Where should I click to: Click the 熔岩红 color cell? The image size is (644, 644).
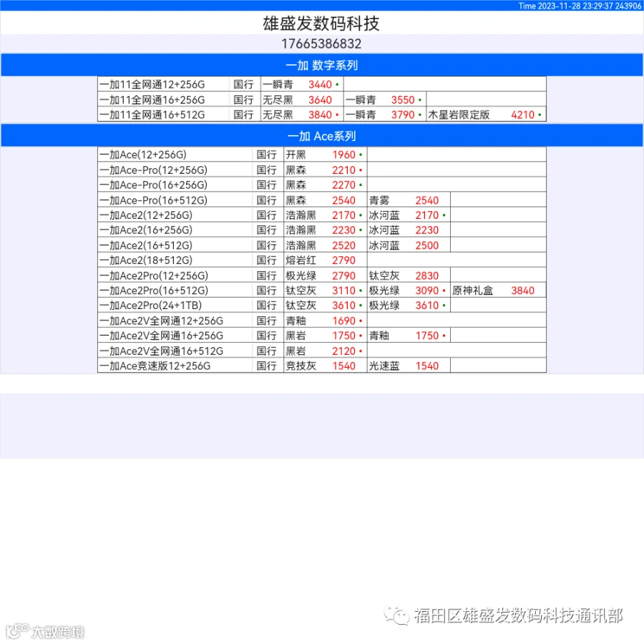point(301,260)
